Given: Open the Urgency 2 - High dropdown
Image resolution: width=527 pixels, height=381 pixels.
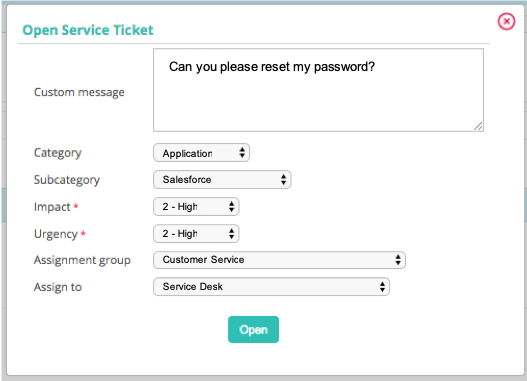Looking at the screenshot, I should click(196, 234).
